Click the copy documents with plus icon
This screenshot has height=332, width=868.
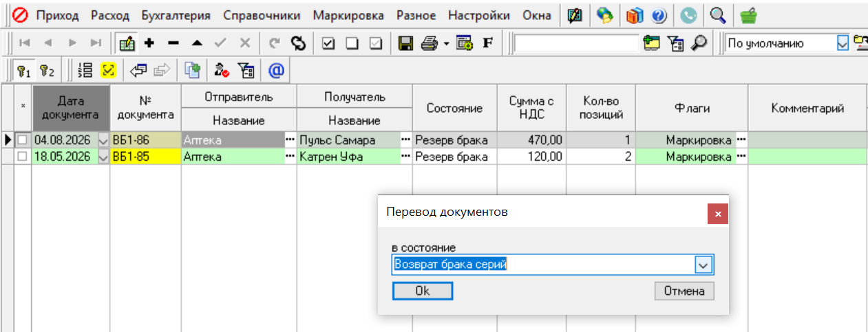click(192, 70)
